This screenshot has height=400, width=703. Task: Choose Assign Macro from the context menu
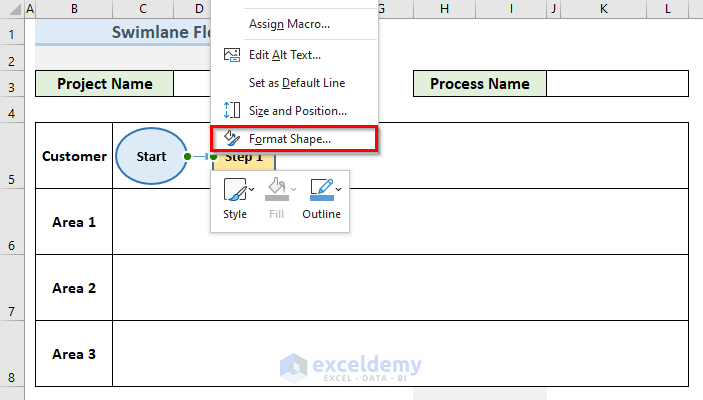tap(289, 24)
